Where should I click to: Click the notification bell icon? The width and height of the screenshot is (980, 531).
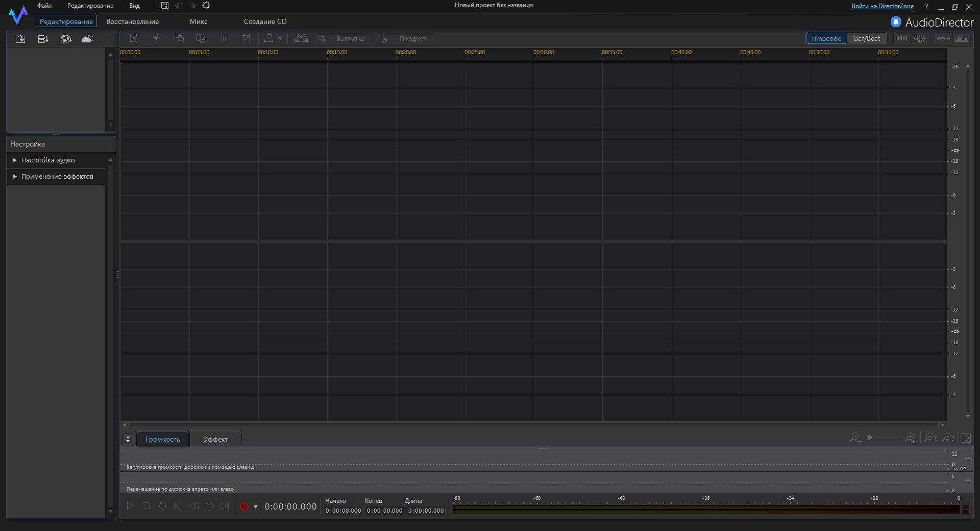(896, 22)
